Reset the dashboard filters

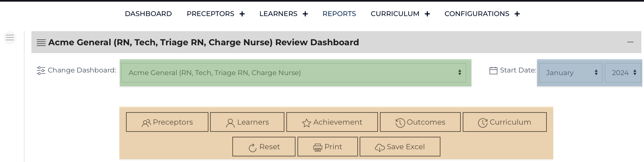[264, 147]
